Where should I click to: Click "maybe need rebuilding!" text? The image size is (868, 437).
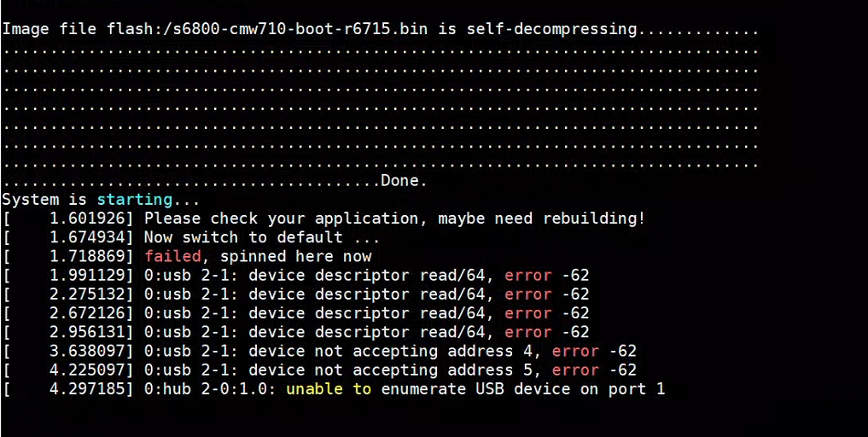pos(542,218)
